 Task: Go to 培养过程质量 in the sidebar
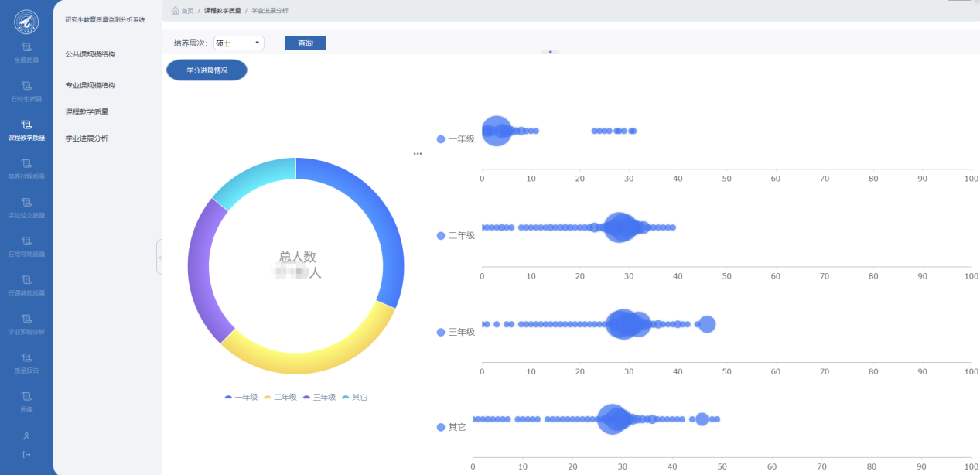pos(26,169)
